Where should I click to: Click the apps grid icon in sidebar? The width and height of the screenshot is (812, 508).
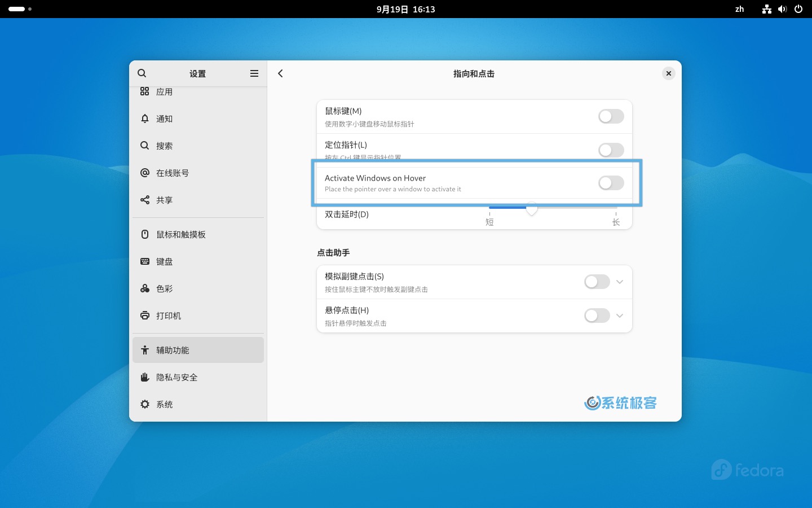[145, 91]
